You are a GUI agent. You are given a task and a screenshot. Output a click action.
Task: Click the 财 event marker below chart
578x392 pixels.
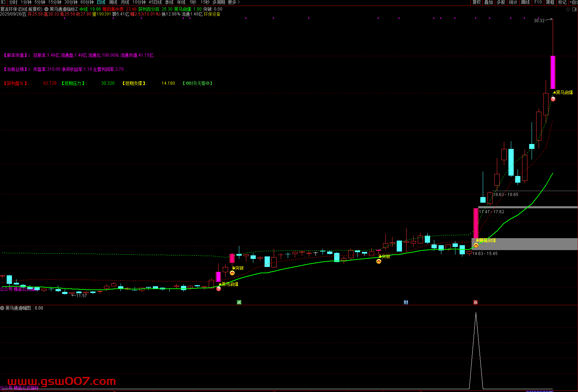pyautogui.click(x=406, y=302)
